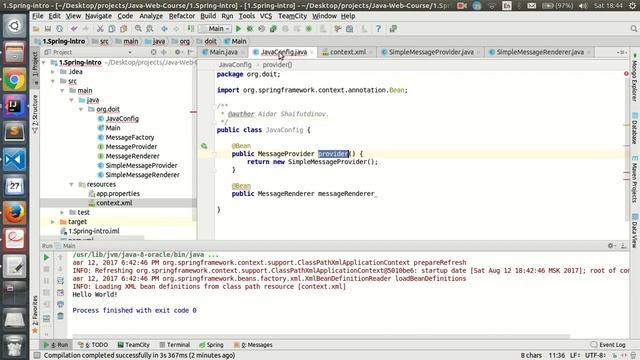Click the Synchronize icon next to Save

(60, 29)
